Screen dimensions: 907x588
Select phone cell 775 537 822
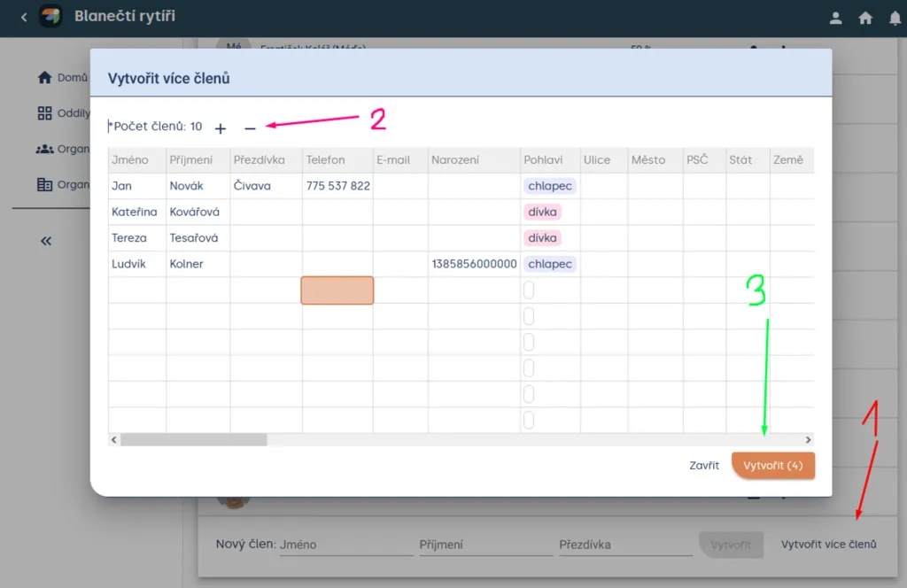(x=337, y=186)
